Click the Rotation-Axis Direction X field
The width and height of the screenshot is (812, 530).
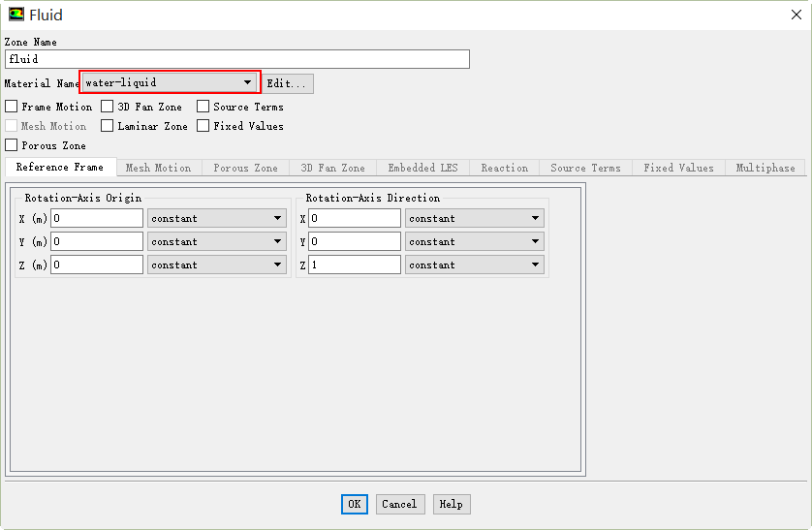pyautogui.click(x=355, y=218)
